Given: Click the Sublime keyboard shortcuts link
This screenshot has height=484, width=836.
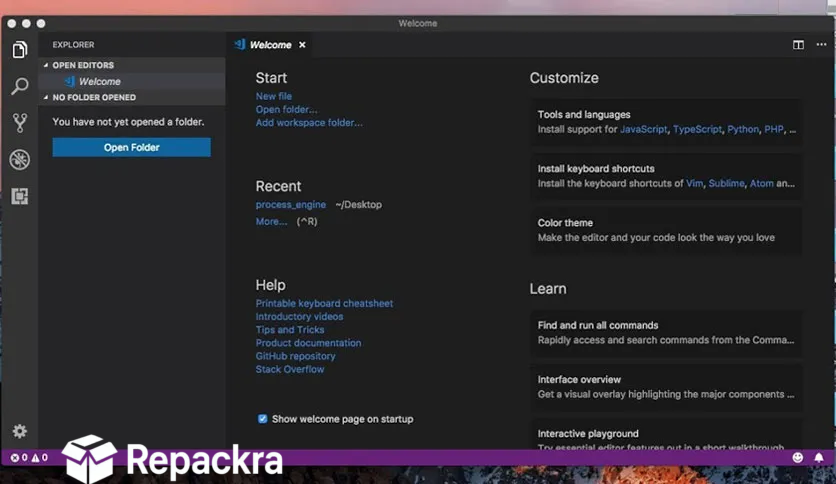Looking at the screenshot, I should click(x=726, y=183).
